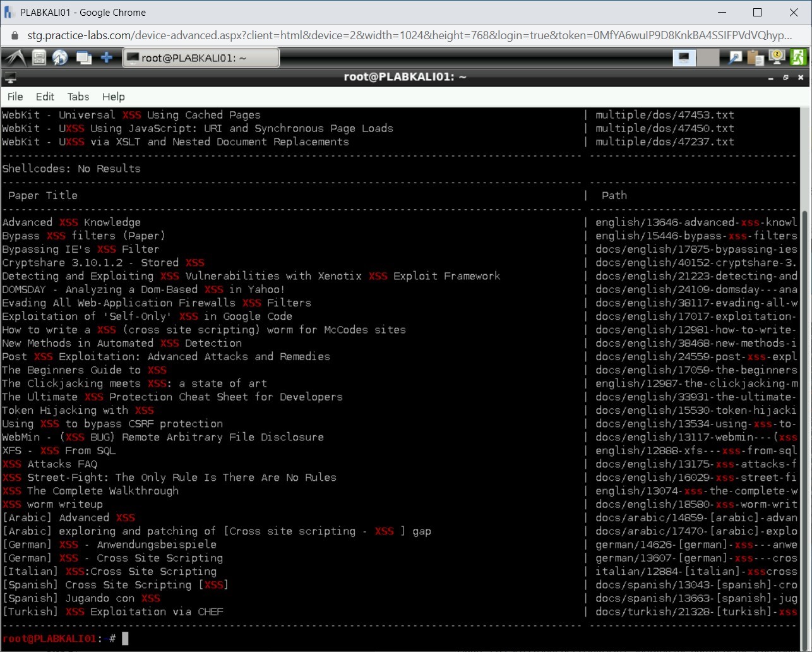Open the File menu
Viewport: 812px width, 652px height.
pos(15,97)
